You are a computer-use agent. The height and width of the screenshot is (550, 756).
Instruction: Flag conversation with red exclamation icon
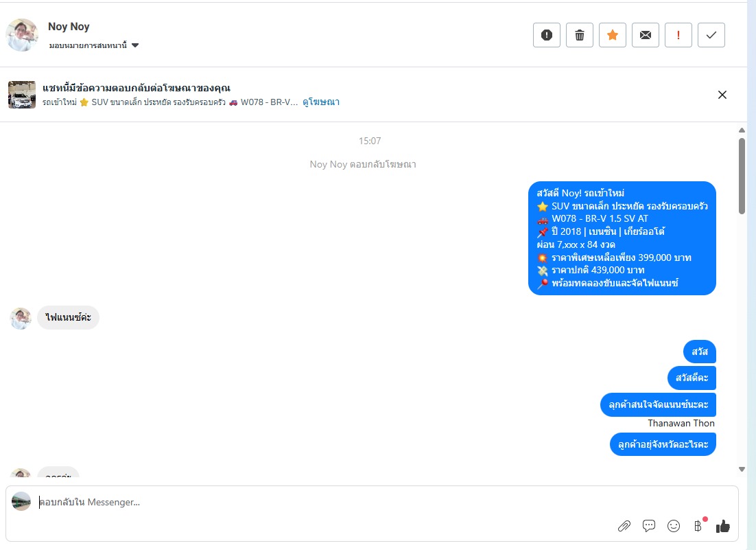[678, 35]
